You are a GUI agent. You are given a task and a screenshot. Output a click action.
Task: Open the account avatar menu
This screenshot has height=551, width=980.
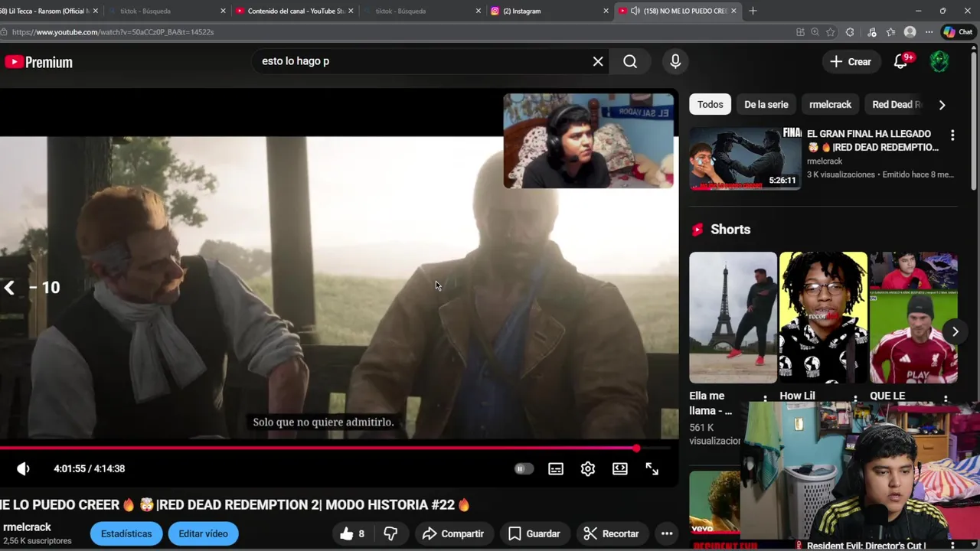pyautogui.click(x=939, y=62)
